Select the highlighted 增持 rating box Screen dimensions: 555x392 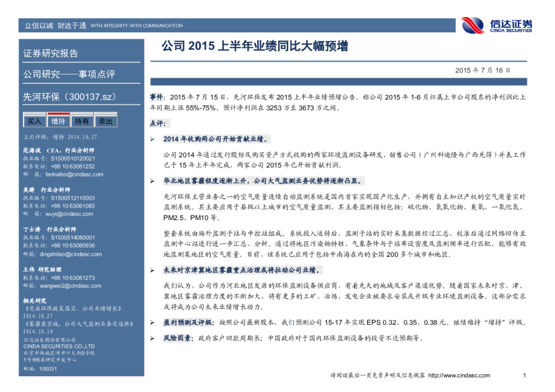(x=58, y=121)
